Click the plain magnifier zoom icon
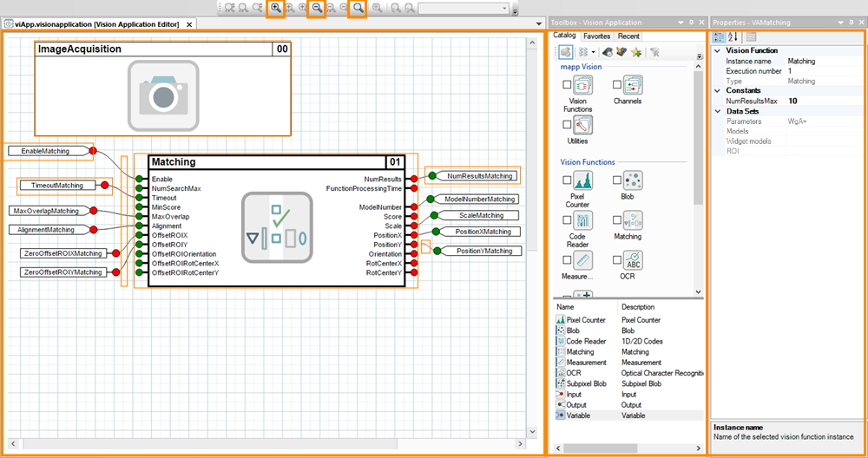The image size is (868, 458). coord(358,9)
